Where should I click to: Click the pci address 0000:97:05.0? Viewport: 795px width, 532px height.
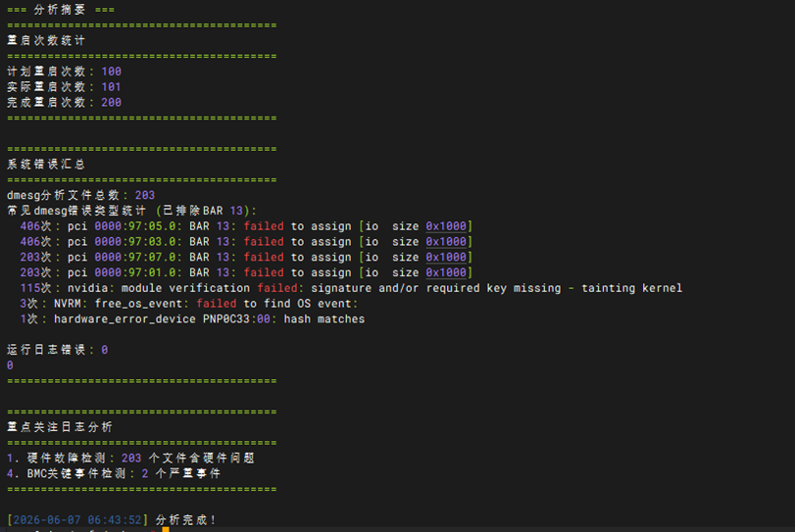pyautogui.click(x=135, y=226)
